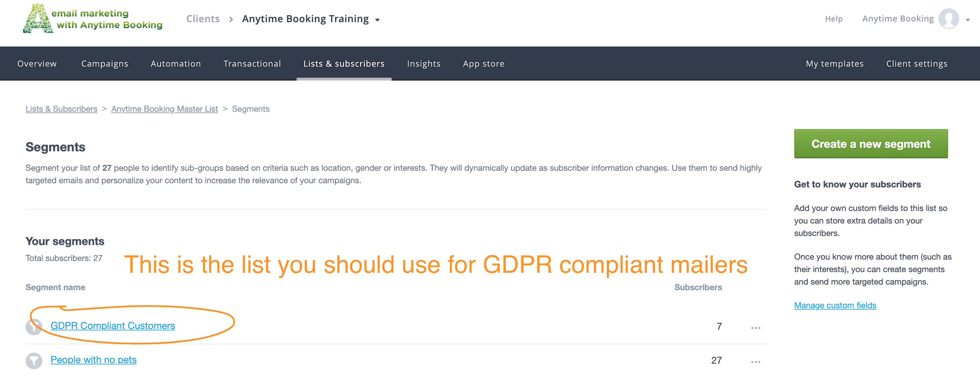The image size is (980, 379).
Task: Open the App store tab
Action: 483,64
